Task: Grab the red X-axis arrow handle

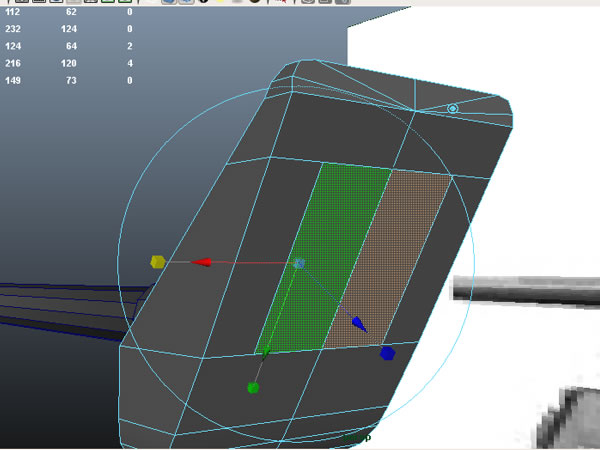Action: point(201,262)
